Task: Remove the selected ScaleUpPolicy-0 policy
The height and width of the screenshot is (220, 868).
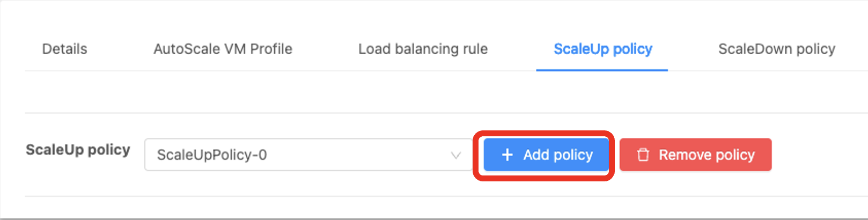Action: pos(695,155)
